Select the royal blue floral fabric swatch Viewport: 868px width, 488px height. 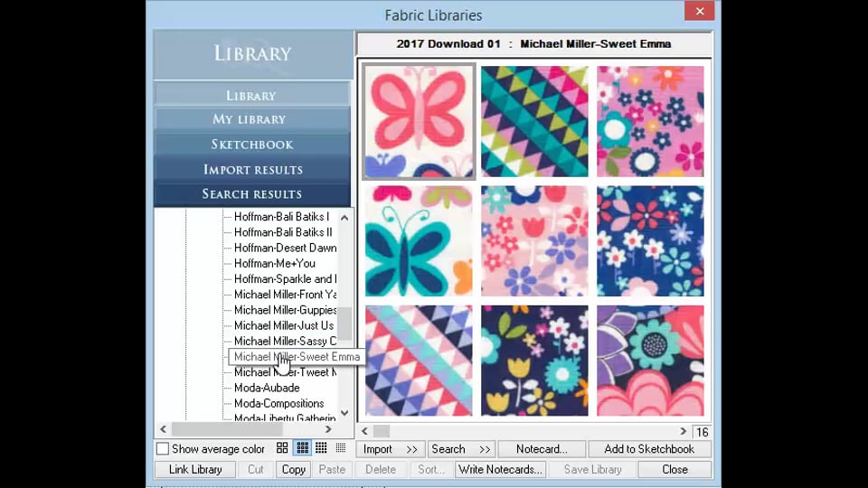650,240
